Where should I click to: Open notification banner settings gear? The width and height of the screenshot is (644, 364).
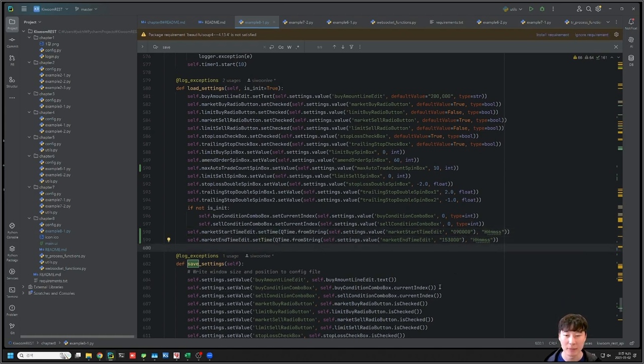617,35
